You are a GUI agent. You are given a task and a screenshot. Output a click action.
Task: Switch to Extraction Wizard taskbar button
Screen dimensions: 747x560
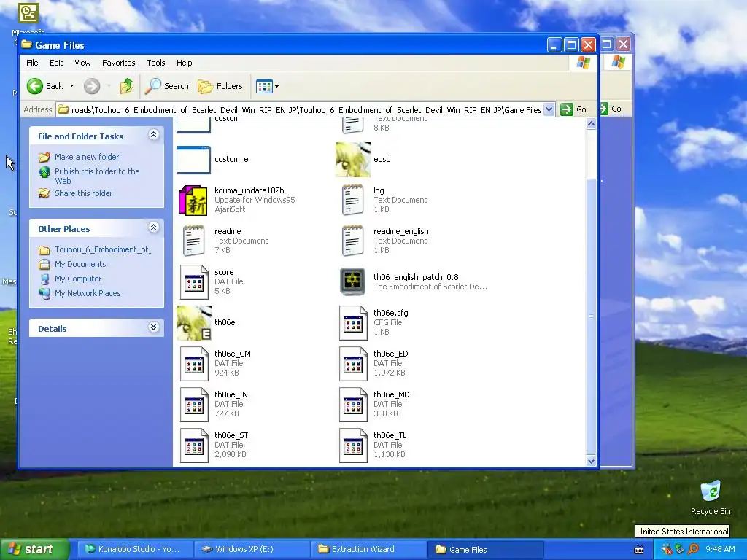[368, 550]
